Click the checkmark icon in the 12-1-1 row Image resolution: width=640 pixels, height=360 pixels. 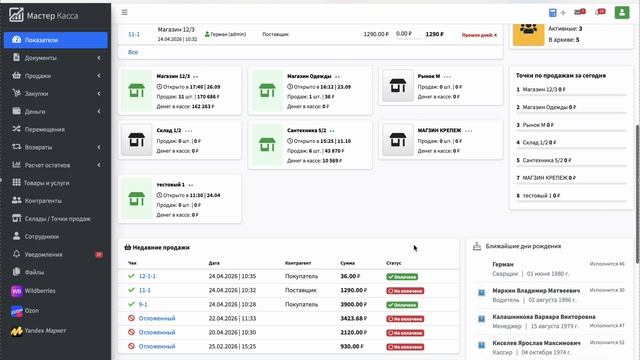[x=131, y=276]
